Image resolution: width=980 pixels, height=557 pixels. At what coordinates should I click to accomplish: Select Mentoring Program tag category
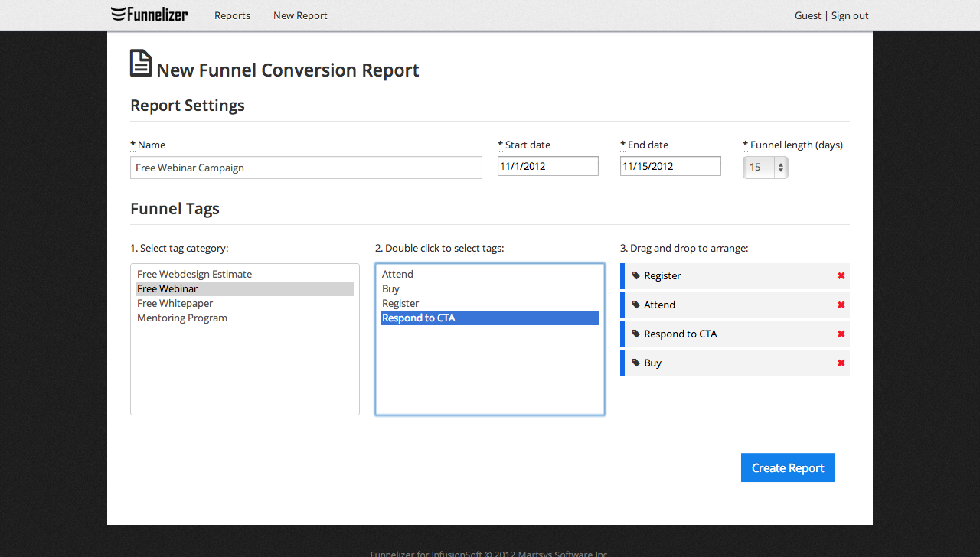pyautogui.click(x=182, y=318)
